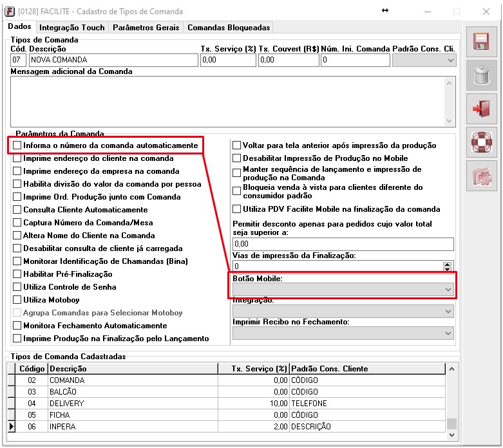Close the Cadastro de Tipos de Comanda window
The height and width of the screenshot is (448, 503).
tap(486, 12)
